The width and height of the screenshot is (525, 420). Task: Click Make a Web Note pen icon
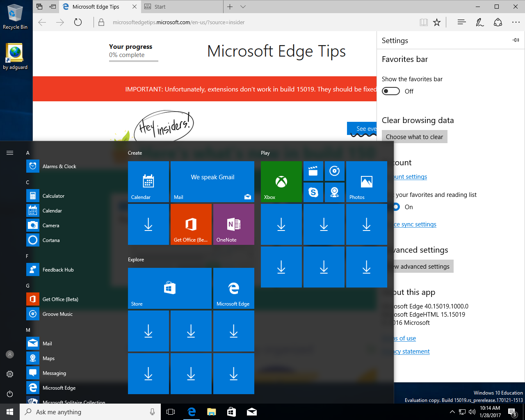pos(480,22)
